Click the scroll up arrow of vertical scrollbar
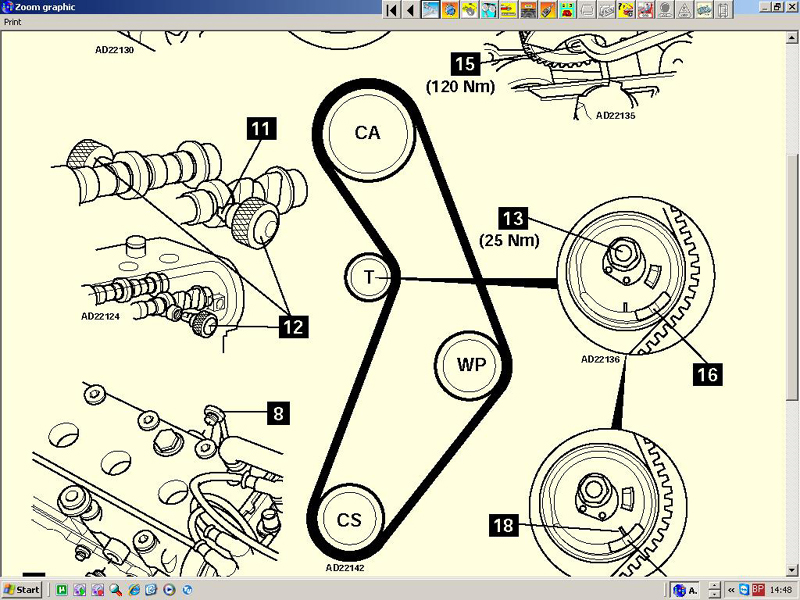 coord(792,36)
